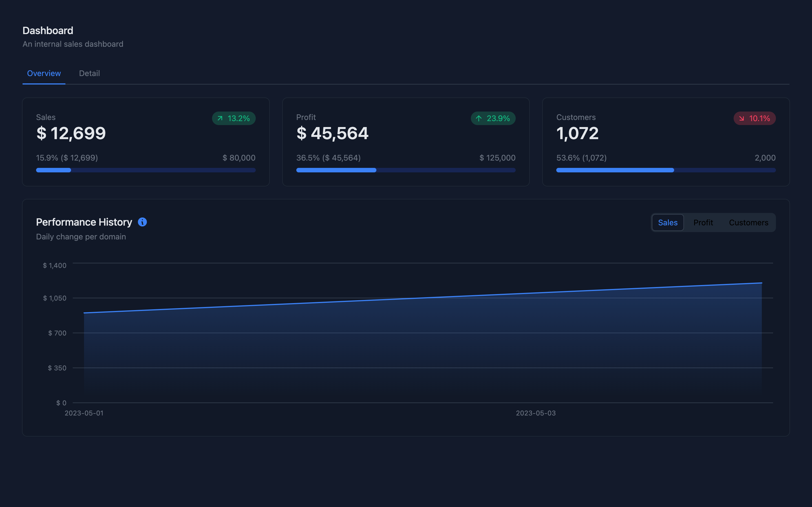The height and width of the screenshot is (507, 812).
Task: Open the Overview tab
Action: coord(44,74)
